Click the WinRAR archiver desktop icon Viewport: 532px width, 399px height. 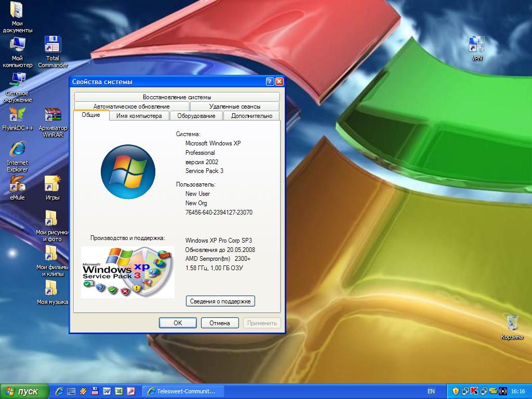tap(52, 115)
